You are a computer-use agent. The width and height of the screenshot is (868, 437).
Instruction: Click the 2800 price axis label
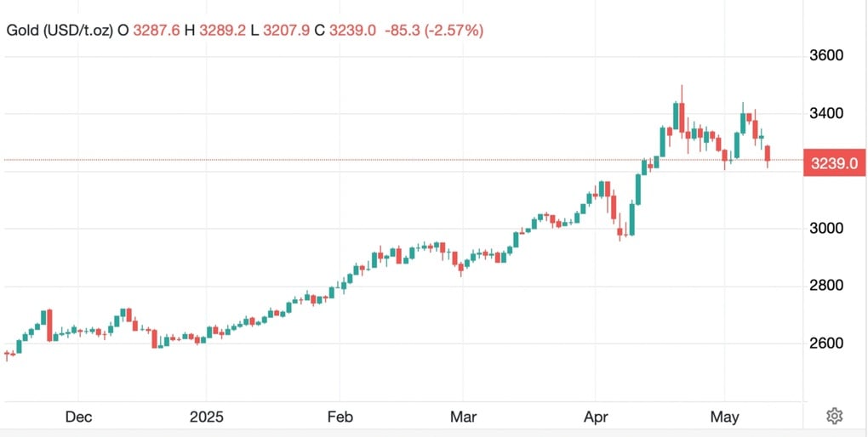click(x=826, y=286)
